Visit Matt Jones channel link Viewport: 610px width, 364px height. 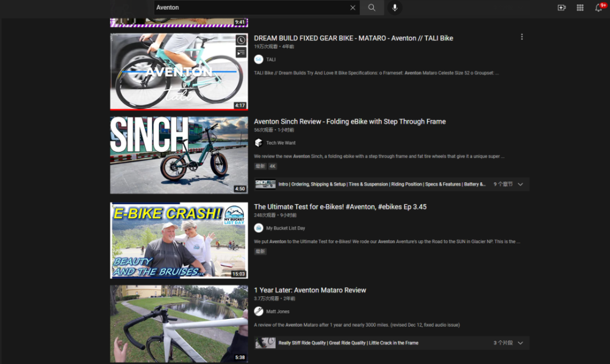pos(278,311)
